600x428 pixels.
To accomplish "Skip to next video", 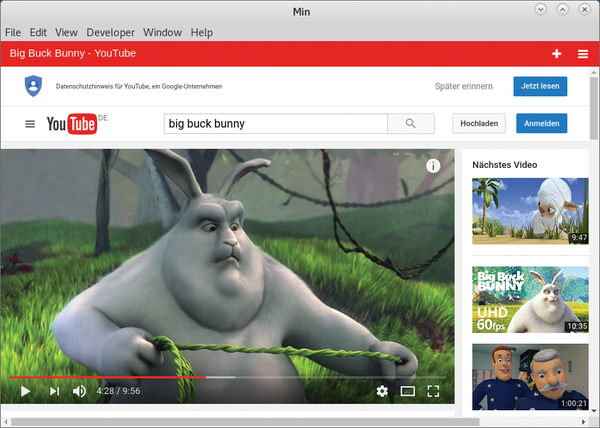I will 54,391.
